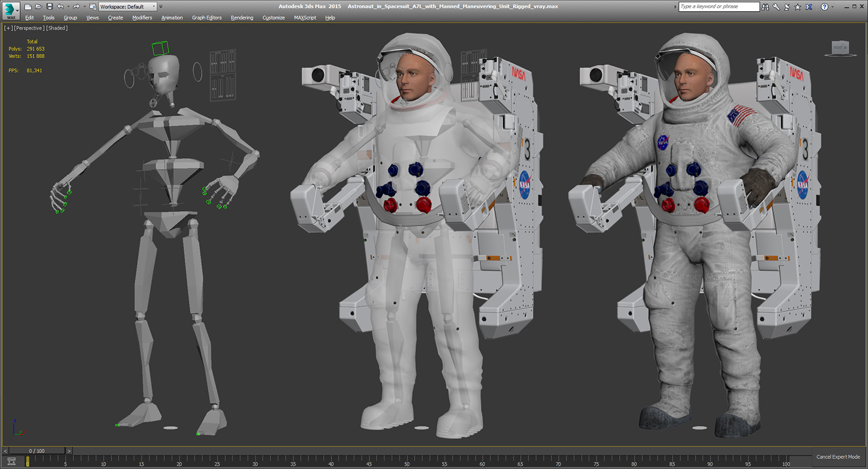The width and height of the screenshot is (868, 469).
Task: Click the Open File folder icon
Action: coord(39,6)
